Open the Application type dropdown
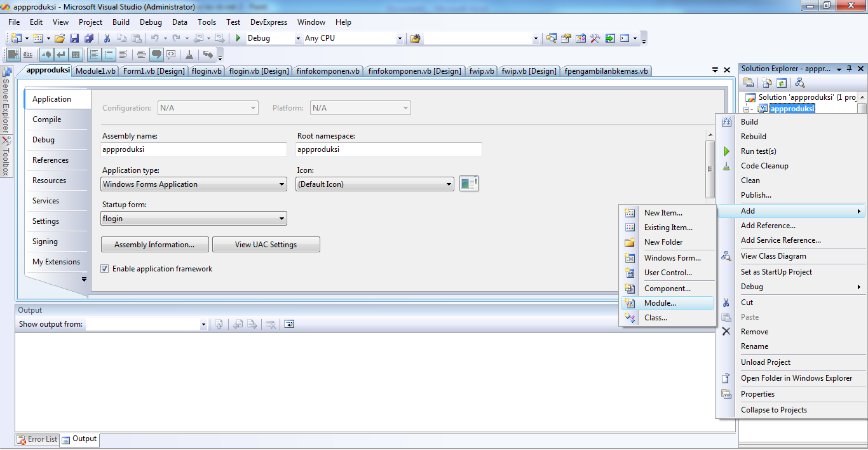Screen dimensions: 868x450 [194, 184]
